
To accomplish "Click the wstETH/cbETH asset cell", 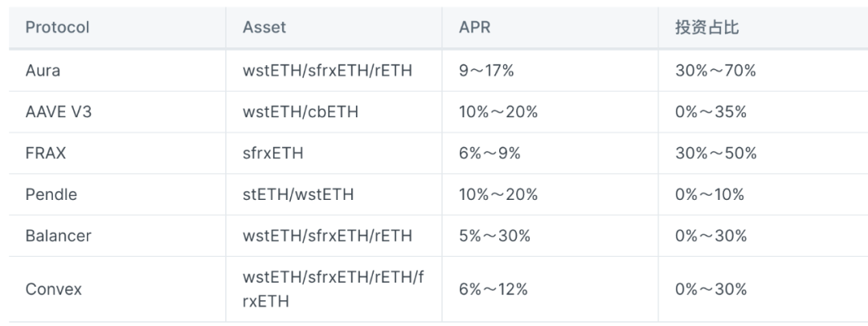I will tap(301, 112).
